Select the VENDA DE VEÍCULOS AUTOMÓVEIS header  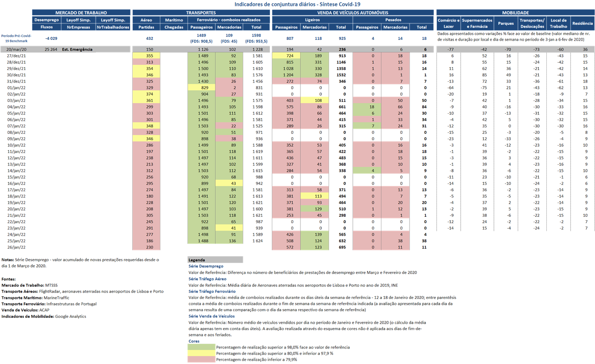click(353, 13)
